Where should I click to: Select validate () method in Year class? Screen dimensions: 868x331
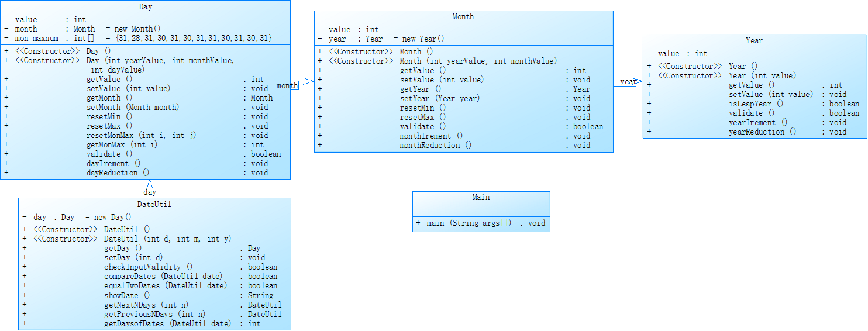[753, 113]
